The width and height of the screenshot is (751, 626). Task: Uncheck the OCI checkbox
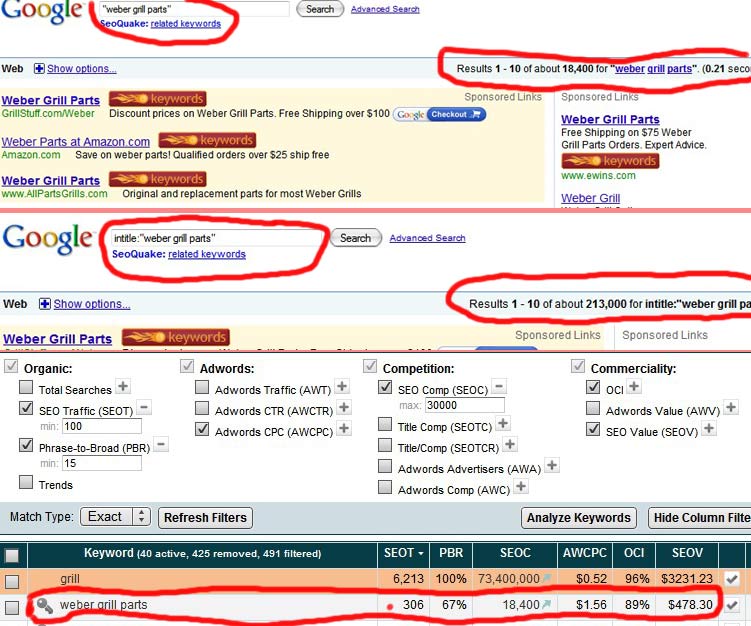[x=593, y=387]
